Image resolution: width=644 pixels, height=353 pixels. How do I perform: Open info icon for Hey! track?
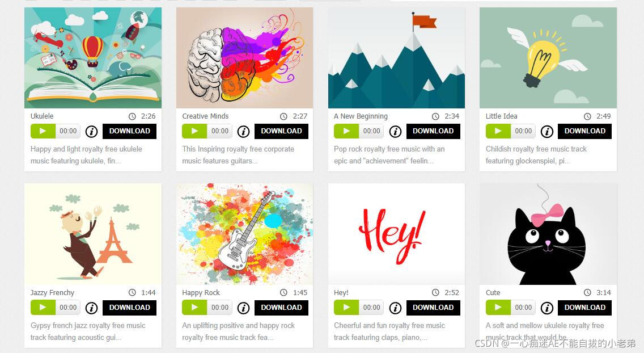(395, 308)
